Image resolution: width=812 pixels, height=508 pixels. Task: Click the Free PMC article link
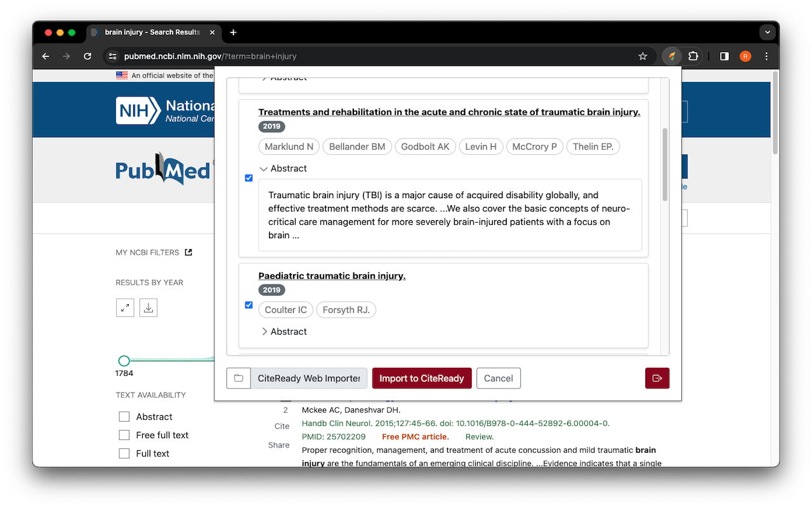tap(416, 437)
